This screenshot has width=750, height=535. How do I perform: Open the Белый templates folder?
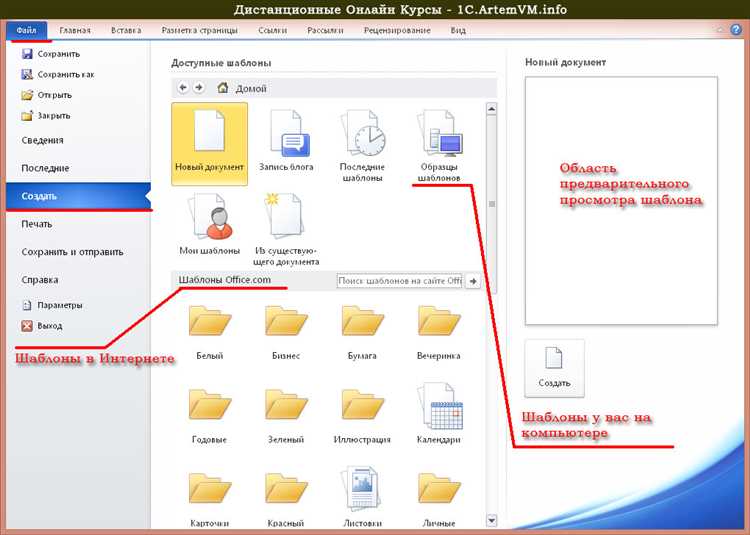(210, 333)
